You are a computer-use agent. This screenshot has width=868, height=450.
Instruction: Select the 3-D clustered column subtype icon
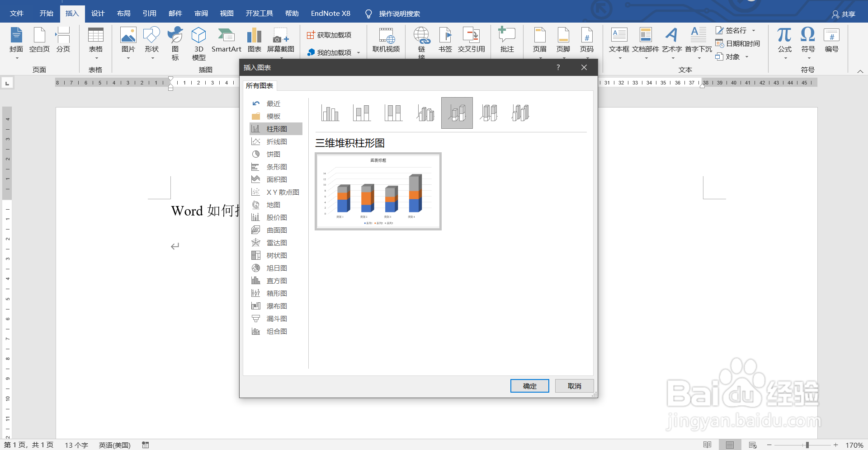425,113
